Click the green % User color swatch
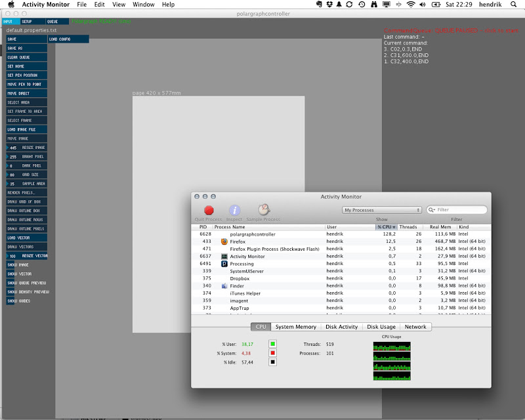Screen dimensions: 525x420 272,344
